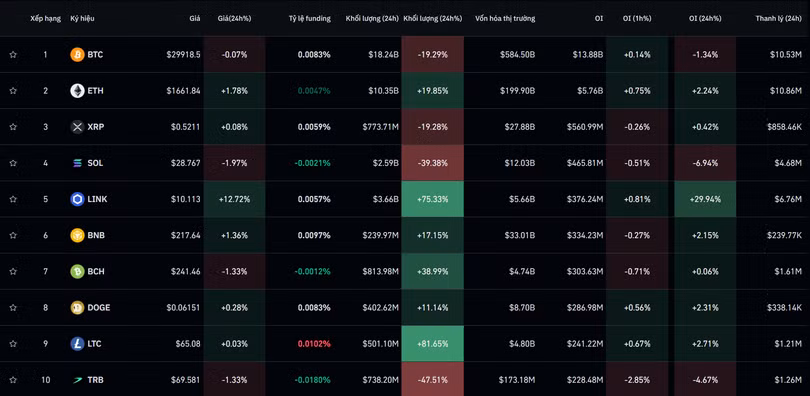Select ETH price $1661.84
The image size is (810, 396).
[183, 91]
